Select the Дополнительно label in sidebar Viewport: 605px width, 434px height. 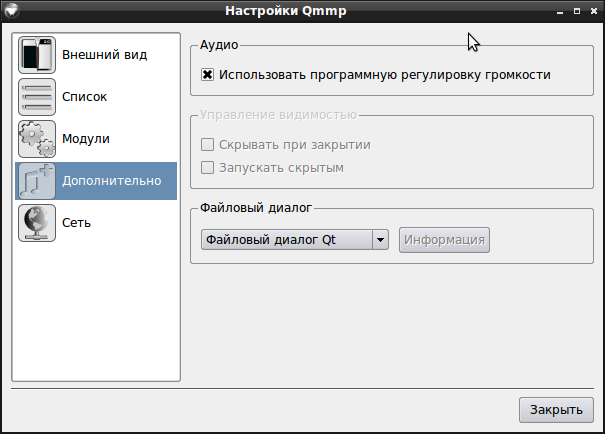pyautogui.click(x=112, y=181)
